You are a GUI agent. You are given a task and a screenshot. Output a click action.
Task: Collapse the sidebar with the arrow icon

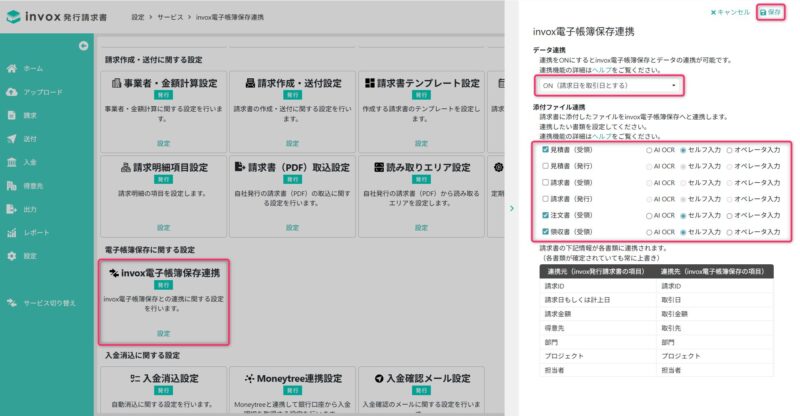(x=83, y=46)
